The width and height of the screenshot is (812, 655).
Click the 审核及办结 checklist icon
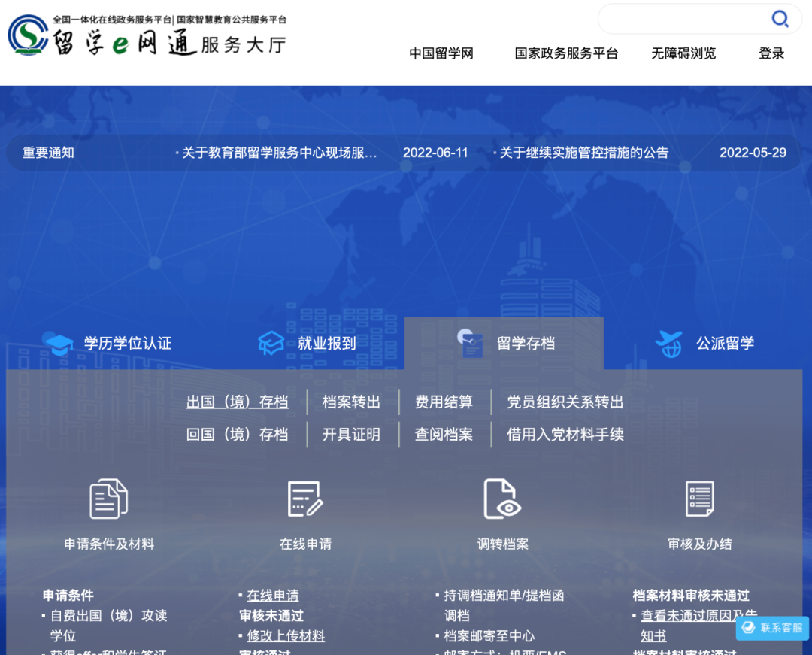[x=699, y=499]
